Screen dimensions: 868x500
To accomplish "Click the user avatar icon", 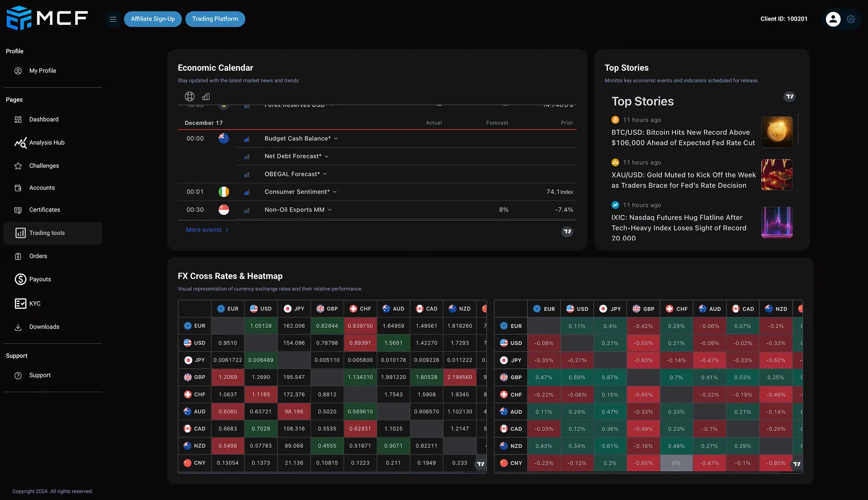I will click(833, 19).
